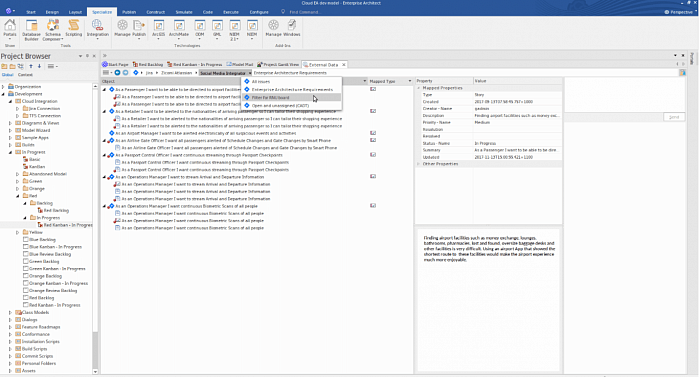Open the Project Gantt View tab
The height and width of the screenshot is (377, 699).
pyautogui.click(x=278, y=65)
